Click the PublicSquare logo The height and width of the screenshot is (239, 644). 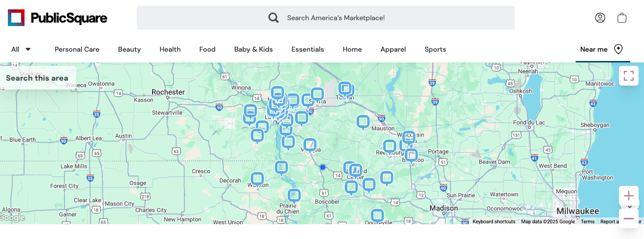coord(58,18)
